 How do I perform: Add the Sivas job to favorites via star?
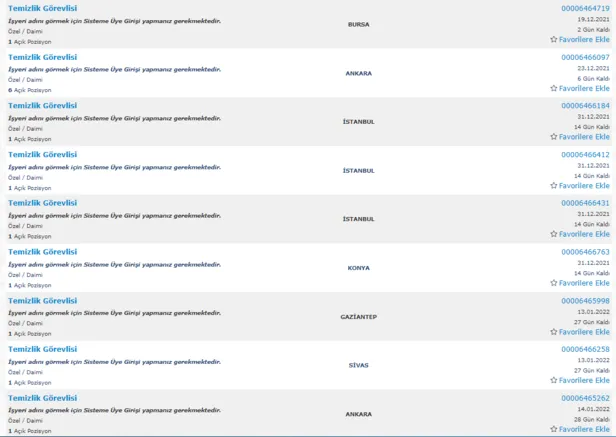[554, 380]
